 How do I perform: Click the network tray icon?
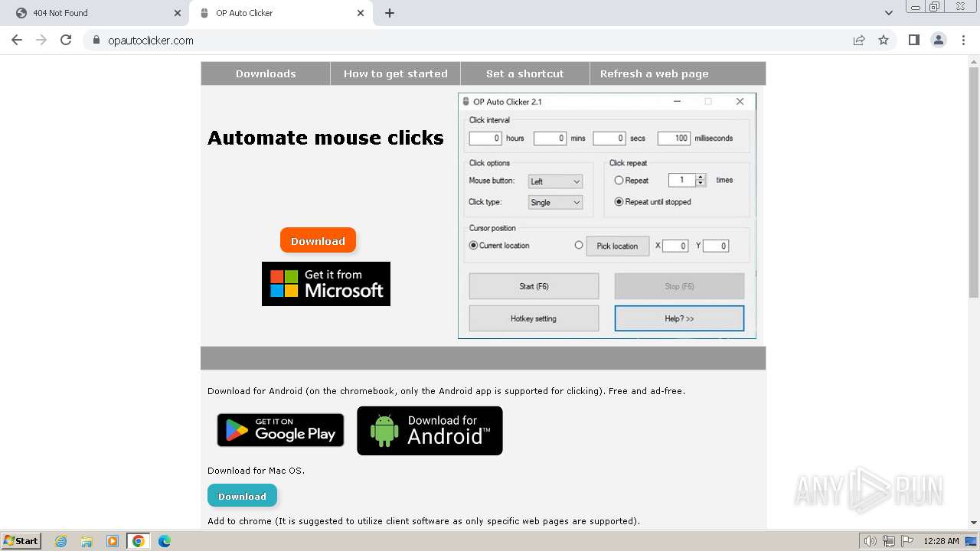889,541
